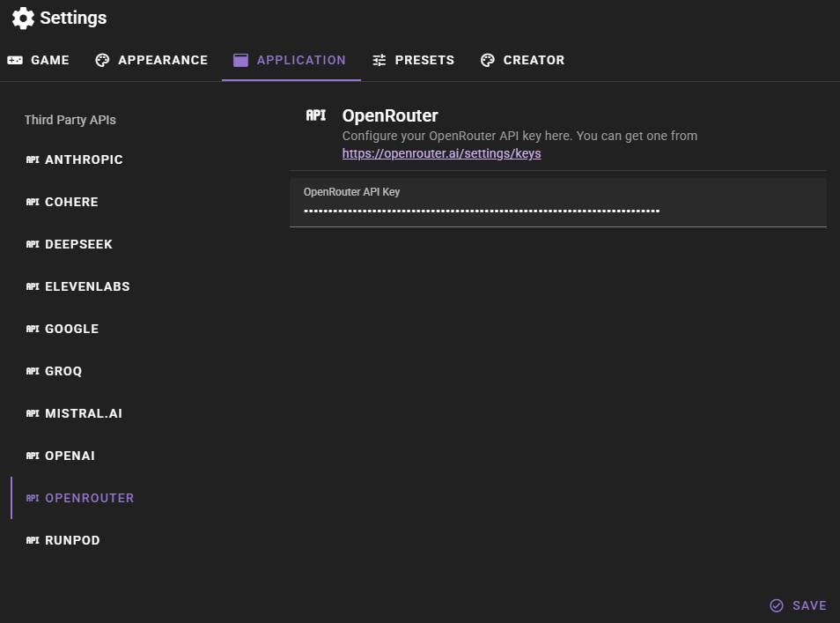840x623 pixels.
Task: Select Cohere in Third Party APIs
Action: (71, 202)
